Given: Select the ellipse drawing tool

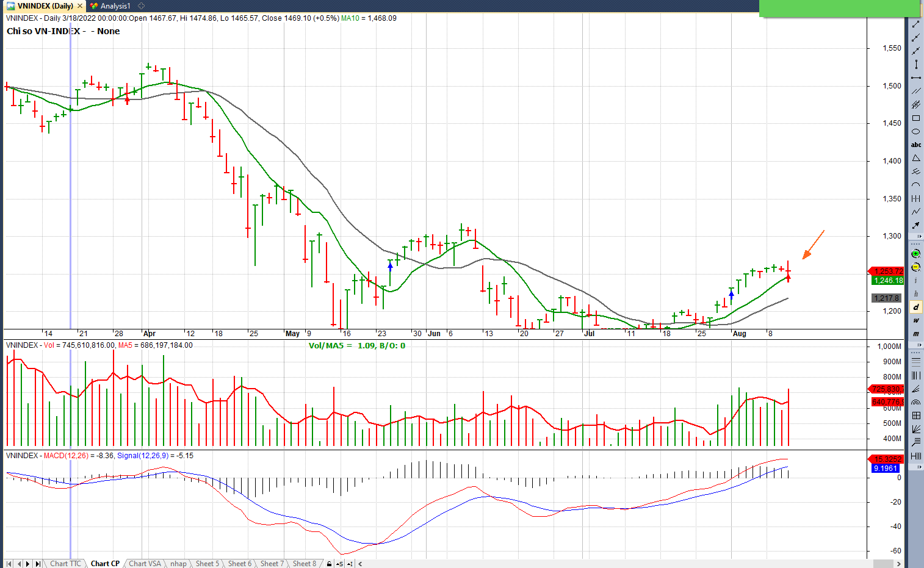Looking at the screenshot, I should [916, 132].
